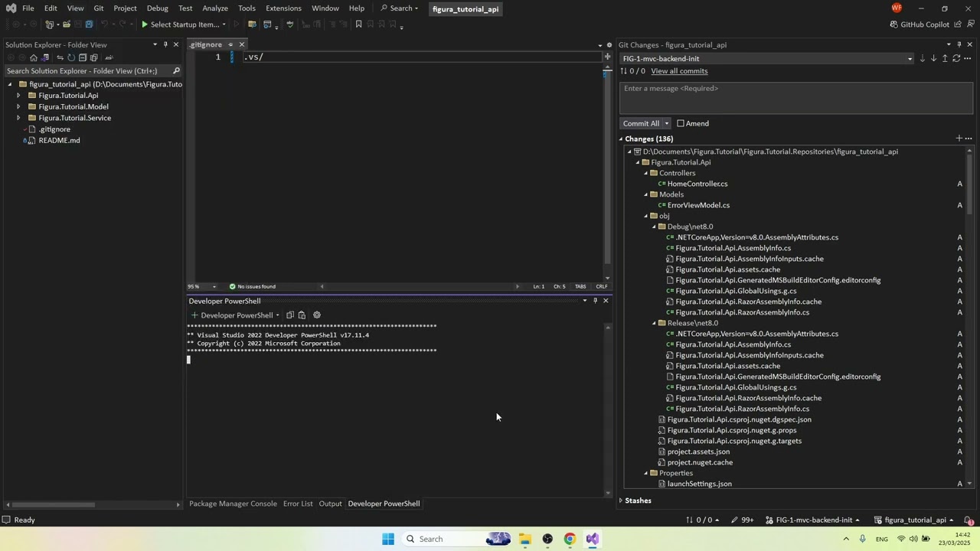The width and height of the screenshot is (980, 551).
Task: Open terminal settings gear icon
Action: coord(317,315)
